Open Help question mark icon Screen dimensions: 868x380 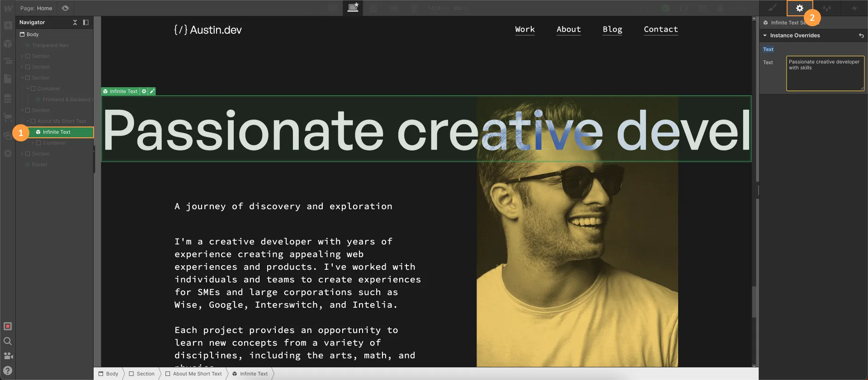8,371
